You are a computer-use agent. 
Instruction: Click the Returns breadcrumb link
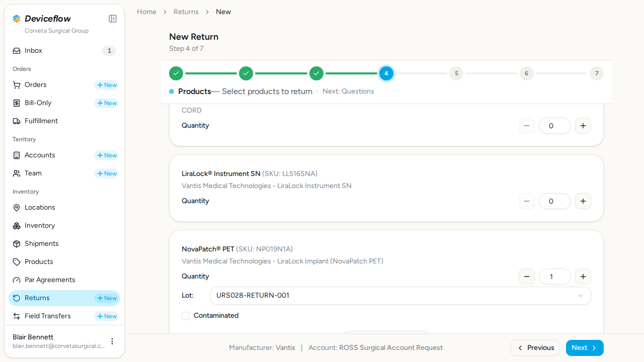tap(186, 12)
